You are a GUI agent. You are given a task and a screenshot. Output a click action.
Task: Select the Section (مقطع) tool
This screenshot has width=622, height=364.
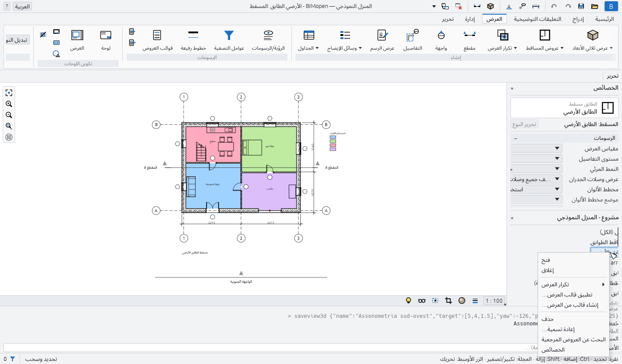click(469, 36)
